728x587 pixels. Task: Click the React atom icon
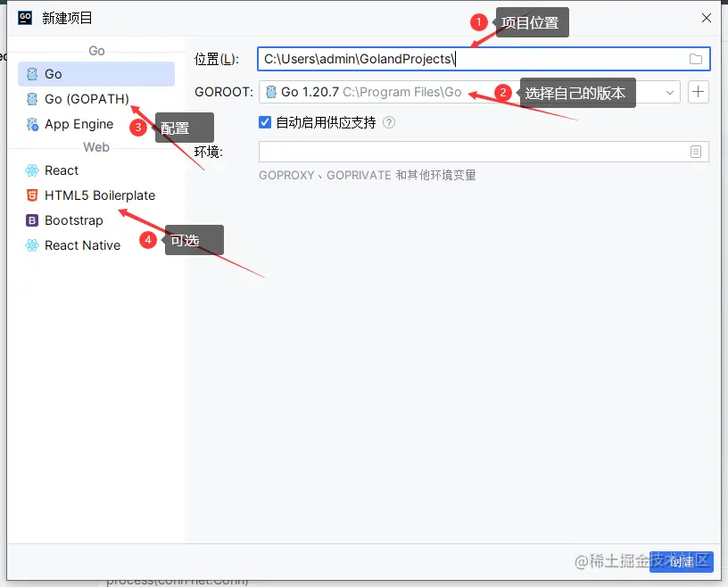click(32, 170)
